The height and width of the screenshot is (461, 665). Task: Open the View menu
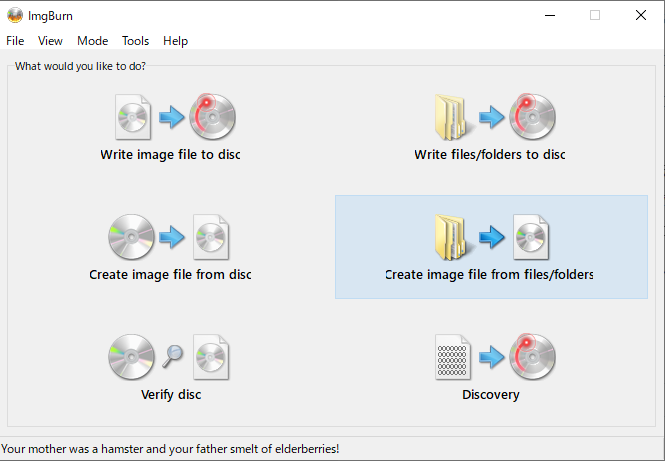50,41
